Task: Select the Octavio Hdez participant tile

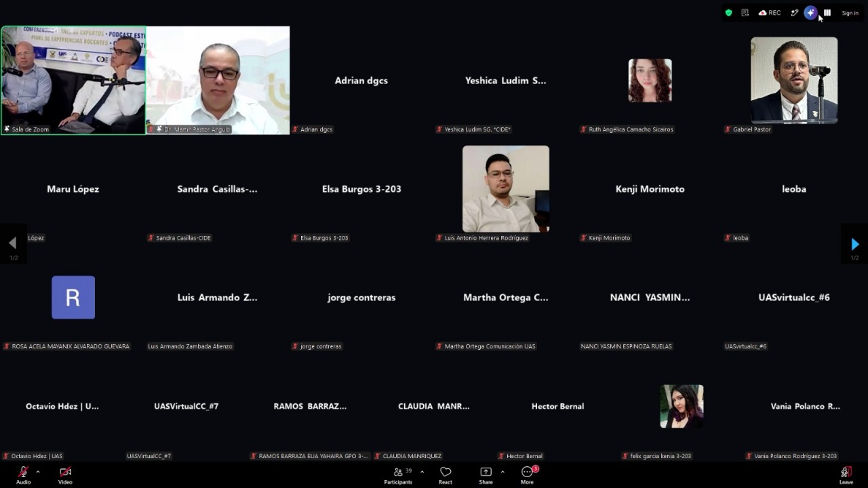Action: [62, 406]
